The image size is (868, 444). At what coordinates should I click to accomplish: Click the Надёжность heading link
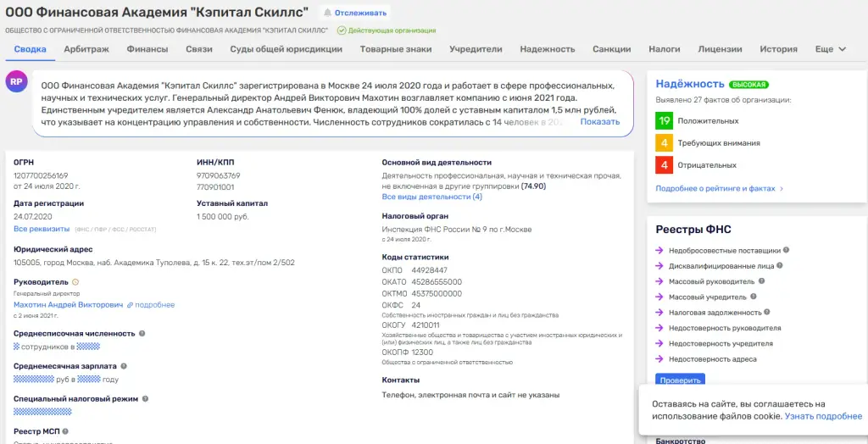pyautogui.click(x=690, y=84)
